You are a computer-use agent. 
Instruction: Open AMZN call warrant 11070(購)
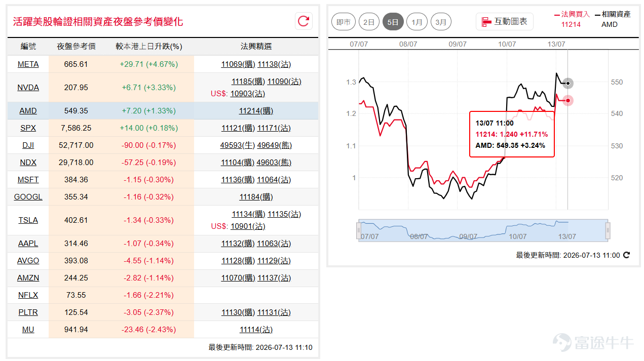click(x=238, y=278)
